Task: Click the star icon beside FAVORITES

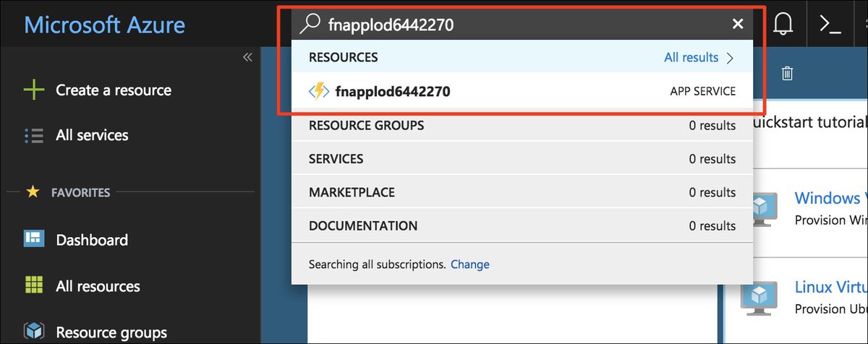Action: point(32,192)
